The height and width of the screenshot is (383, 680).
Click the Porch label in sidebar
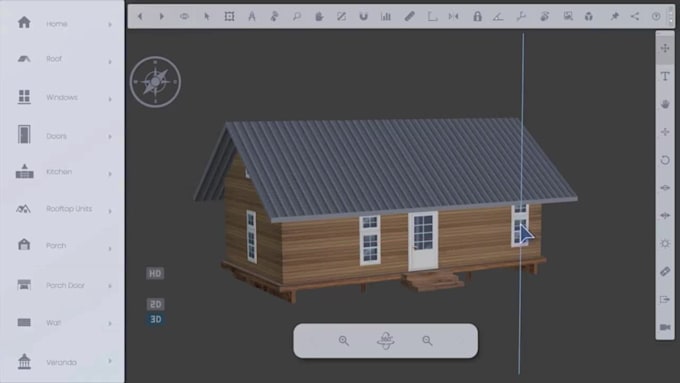56,246
